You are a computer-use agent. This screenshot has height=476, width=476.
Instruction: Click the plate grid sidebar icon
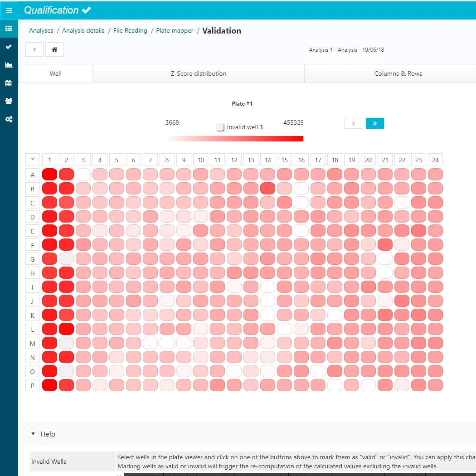click(9, 29)
